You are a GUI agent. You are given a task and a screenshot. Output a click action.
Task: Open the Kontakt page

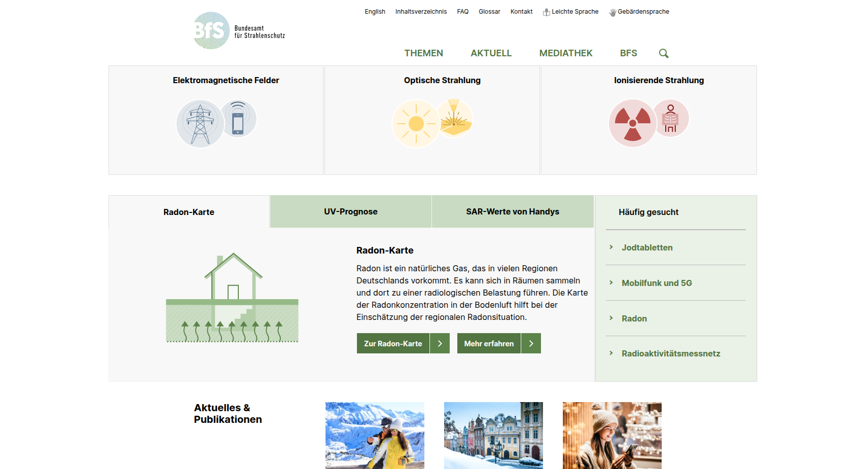[x=522, y=12]
